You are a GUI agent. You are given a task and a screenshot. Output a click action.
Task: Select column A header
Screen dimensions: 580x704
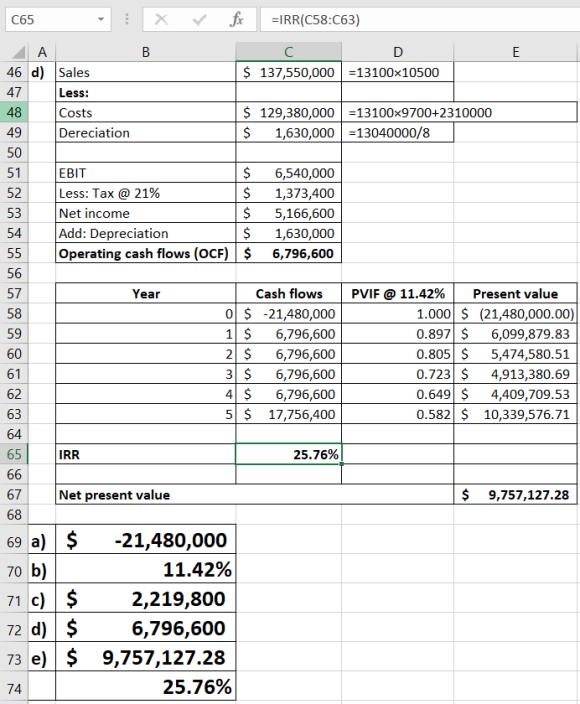pyautogui.click(x=42, y=52)
